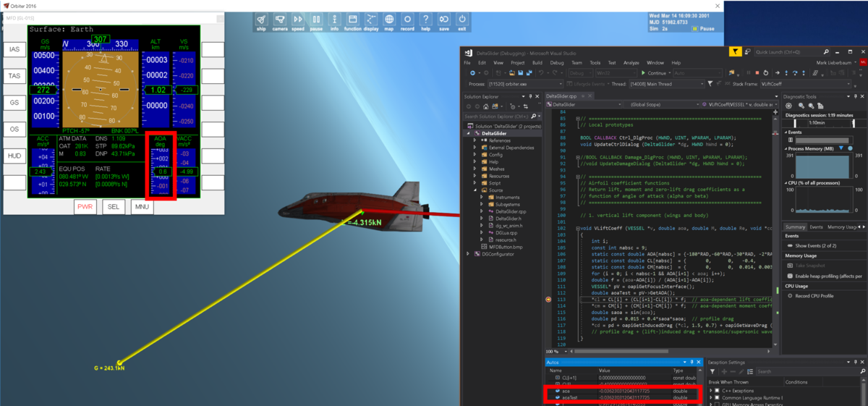Open Visual Studio Debug menu
Image resolution: width=868 pixels, height=406 pixels.
[556, 63]
